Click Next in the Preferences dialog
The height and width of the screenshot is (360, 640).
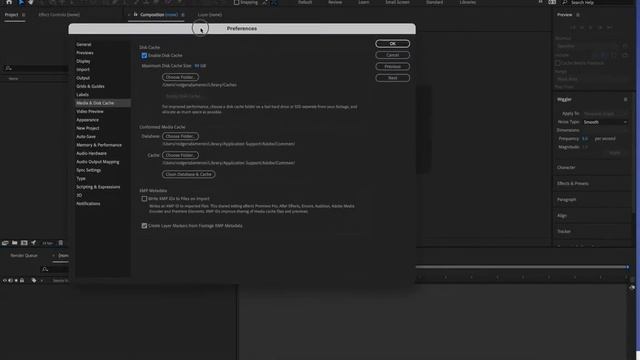coord(392,78)
